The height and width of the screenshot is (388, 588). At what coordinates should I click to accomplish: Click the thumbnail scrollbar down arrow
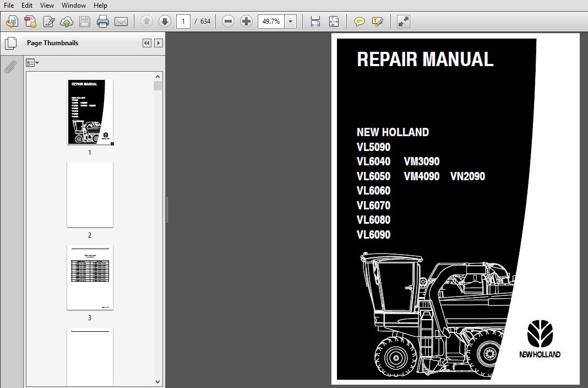point(158,382)
